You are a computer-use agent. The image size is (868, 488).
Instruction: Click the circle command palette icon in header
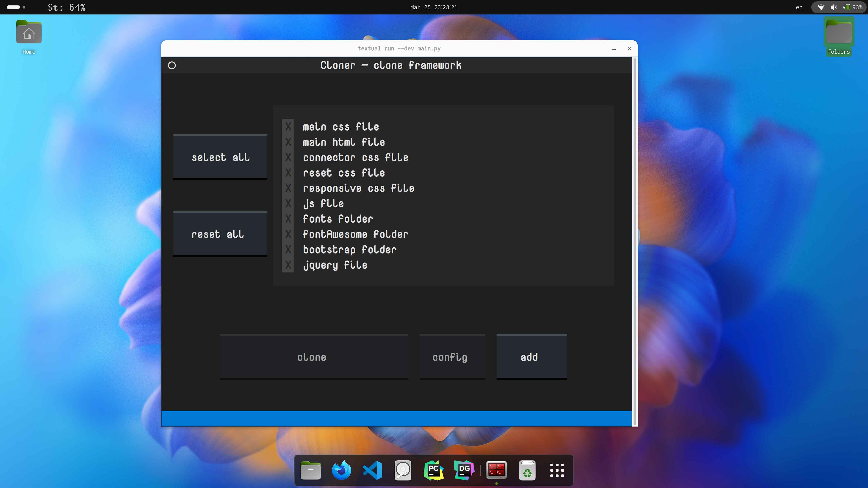click(172, 65)
